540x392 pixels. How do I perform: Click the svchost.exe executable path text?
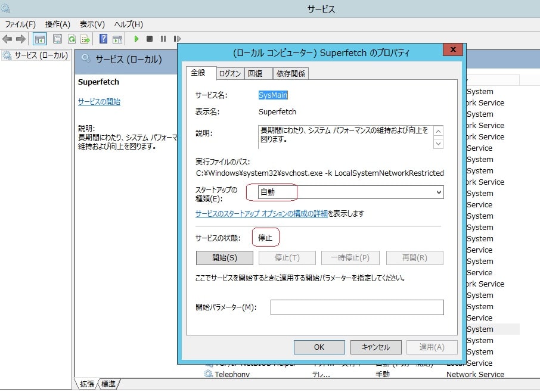(319, 173)
